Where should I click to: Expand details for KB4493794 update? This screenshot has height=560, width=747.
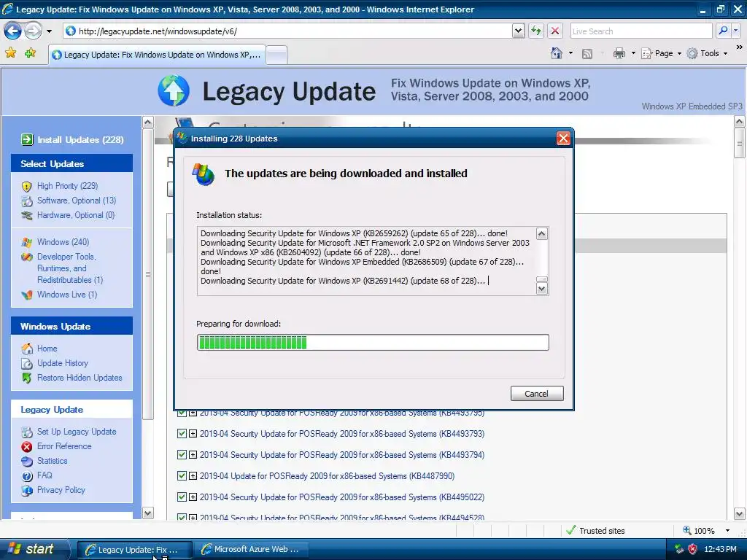[193, 455]
